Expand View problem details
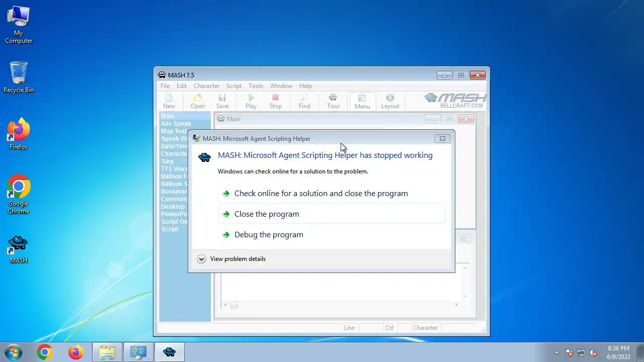644x362 pixels. [x=231, y=259]
